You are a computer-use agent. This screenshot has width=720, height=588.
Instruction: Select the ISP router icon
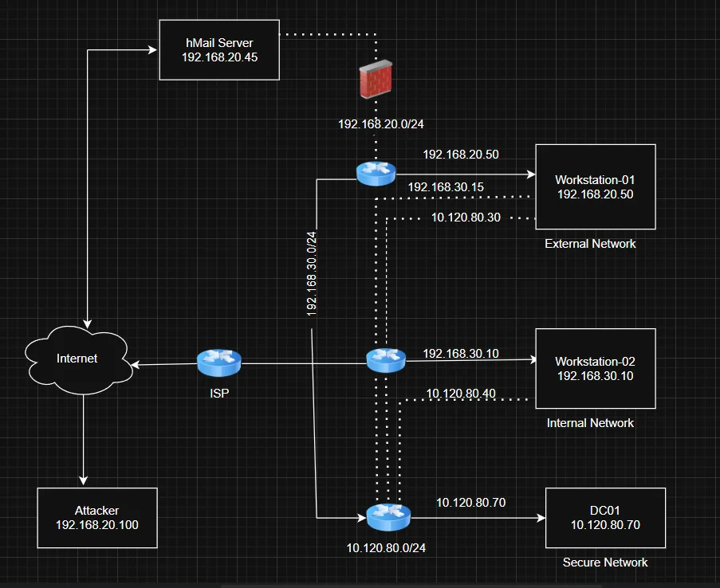[x=218, y=363]
